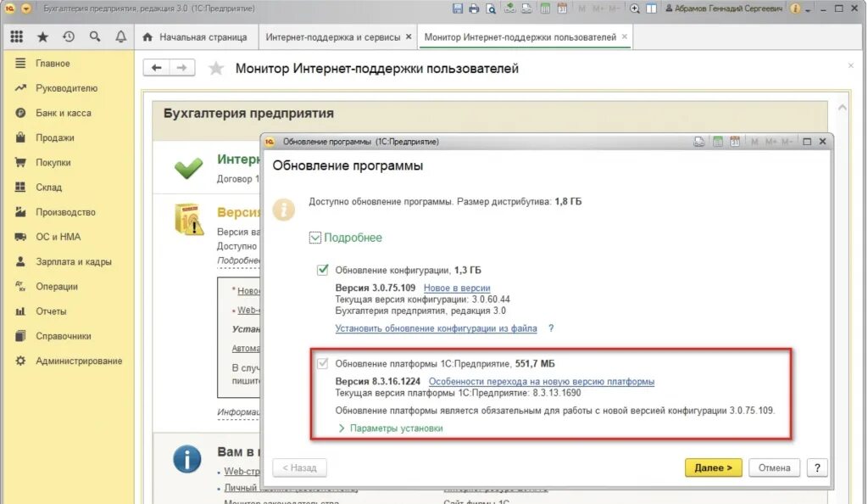Viewport: 868px width, 504px height.
Task: Go forward with the right arrow button
Action: 181,68
